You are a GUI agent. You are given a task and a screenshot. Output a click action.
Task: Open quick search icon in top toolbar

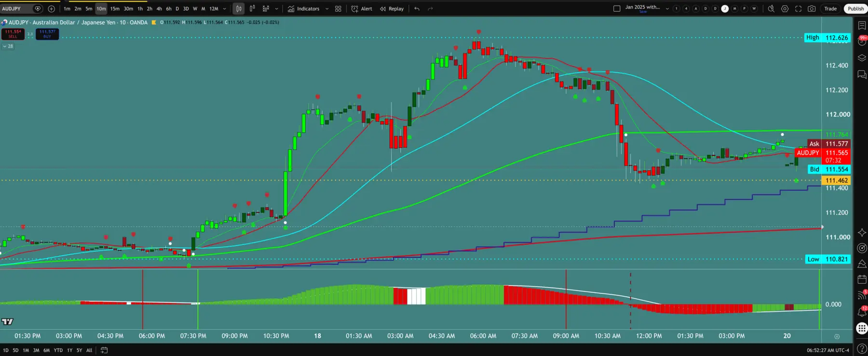click(771, 9)
